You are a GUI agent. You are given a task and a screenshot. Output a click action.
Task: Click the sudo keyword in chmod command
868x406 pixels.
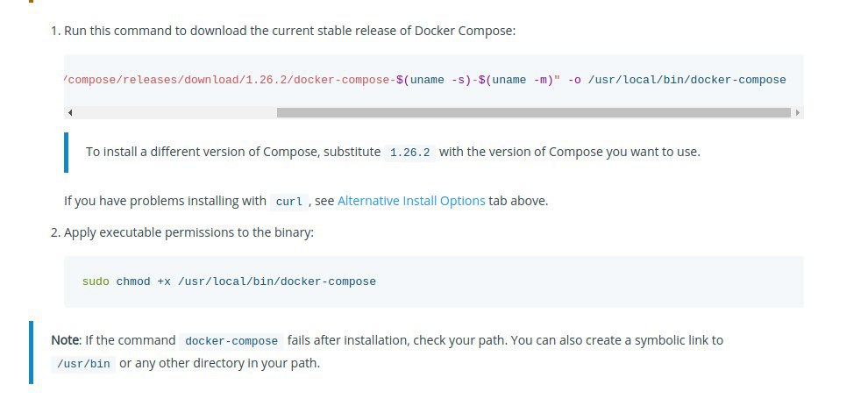click(96, 281)
